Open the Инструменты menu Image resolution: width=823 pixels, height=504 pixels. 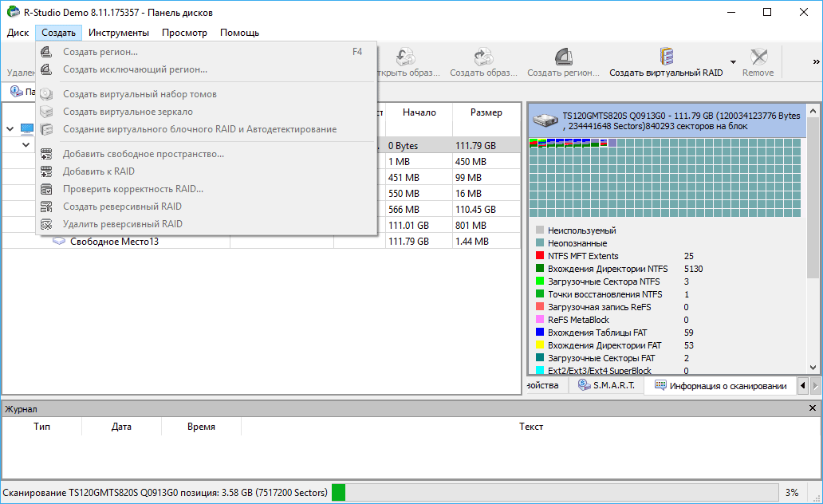click(x=119, y=33)
